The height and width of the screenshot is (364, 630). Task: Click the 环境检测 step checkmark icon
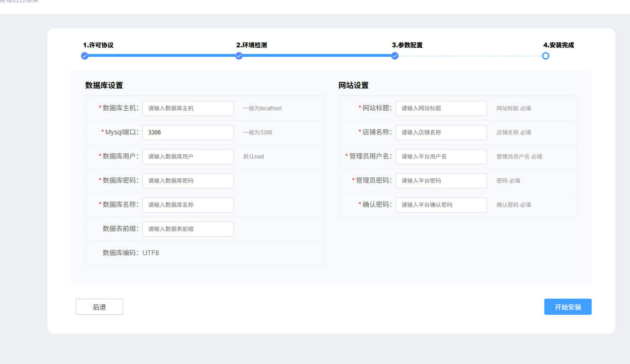(x=239, y=56)
